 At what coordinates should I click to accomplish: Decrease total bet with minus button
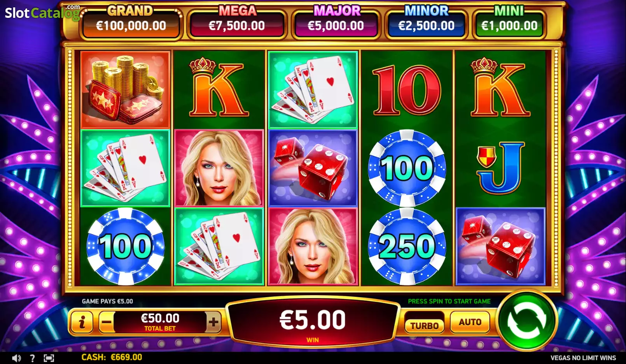107,322
